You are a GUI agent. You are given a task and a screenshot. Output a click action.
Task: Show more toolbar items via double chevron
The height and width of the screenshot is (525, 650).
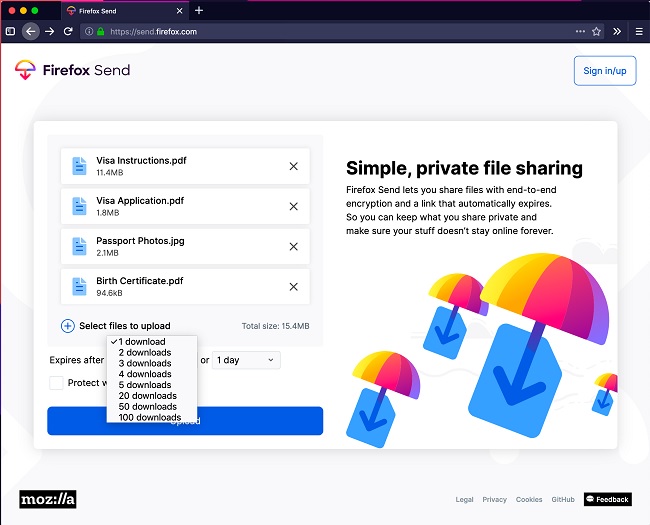(x=617, y=32)
